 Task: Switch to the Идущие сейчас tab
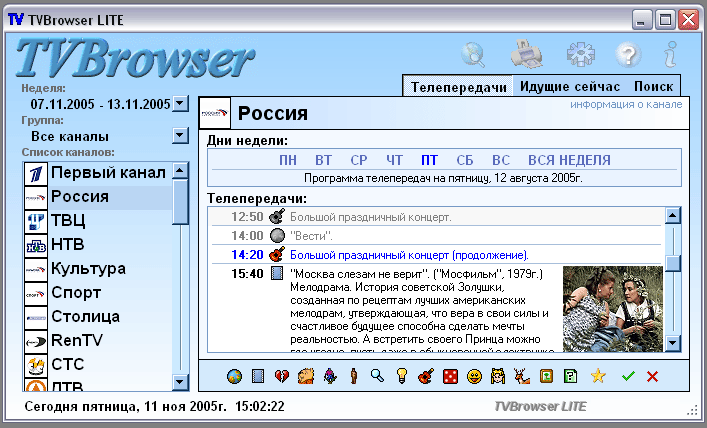point(570,86)
